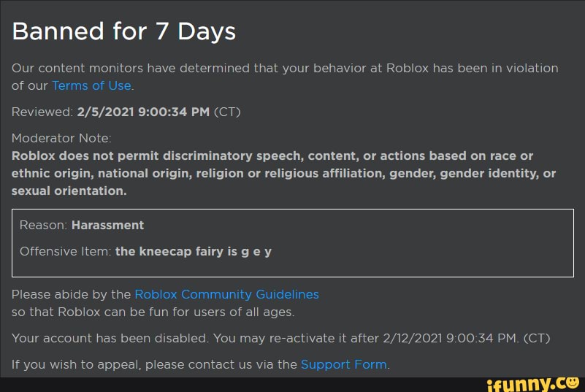Click the "Offensive Item:" label
This screenshot has height=392, width=585.
[x=65, y=251]
